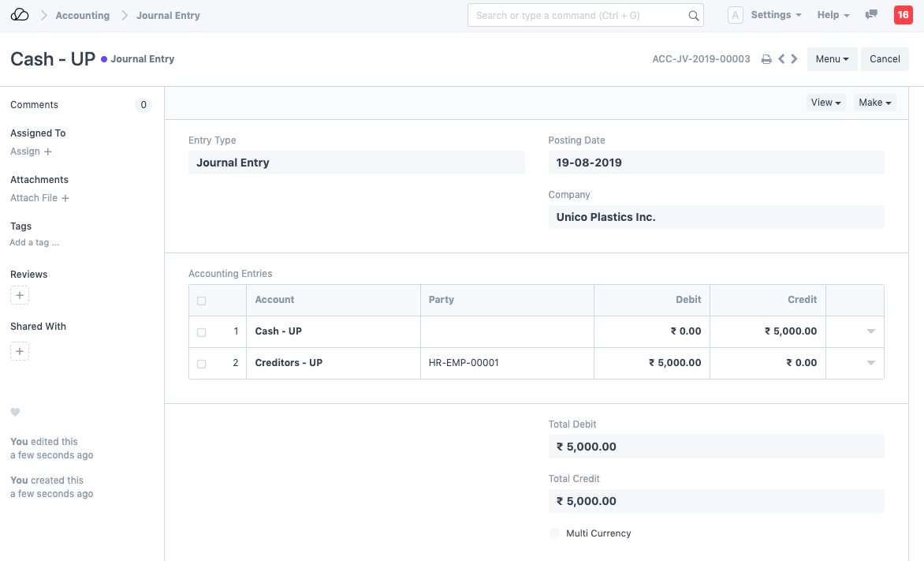The height and width of the screenshot is (561, 924).
Task: Go to next journal entry arrow
Action: (794, 59)
